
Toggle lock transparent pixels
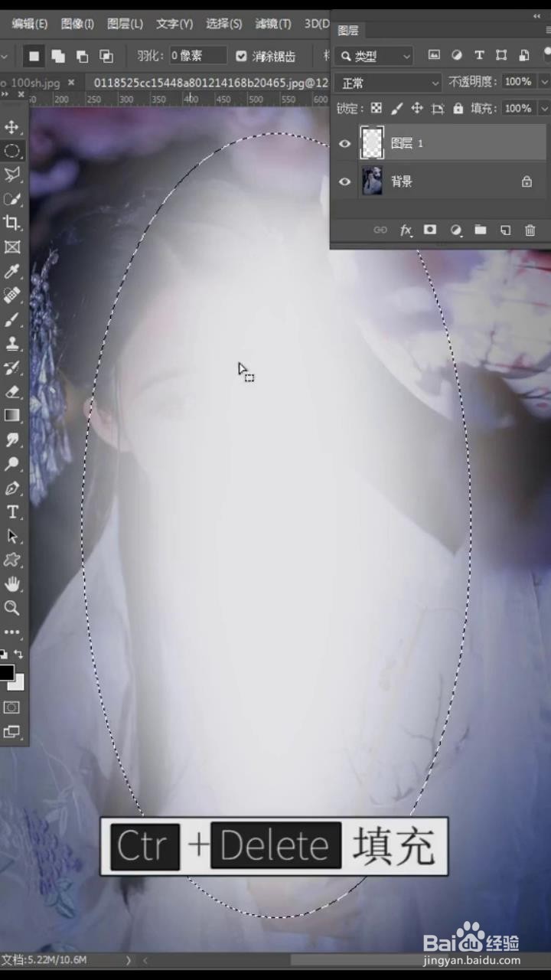point(377,108)
